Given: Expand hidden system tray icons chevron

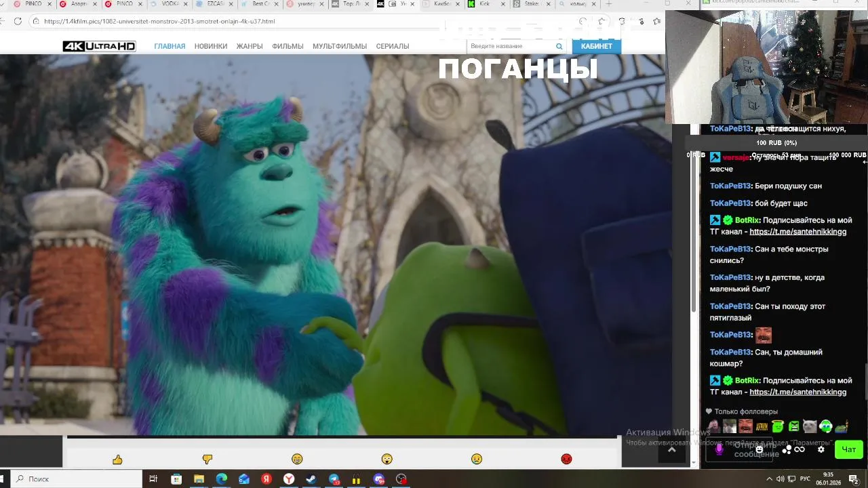Looking at the screenshot, I should click(x=769, y=479).
